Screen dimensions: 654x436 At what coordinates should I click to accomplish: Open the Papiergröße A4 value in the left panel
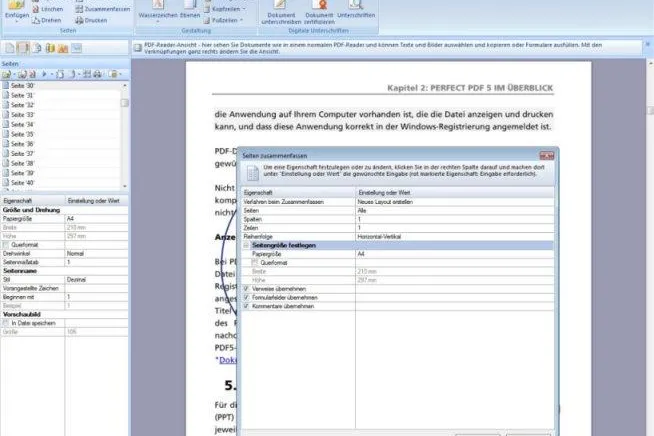click(x=96, y=219)
